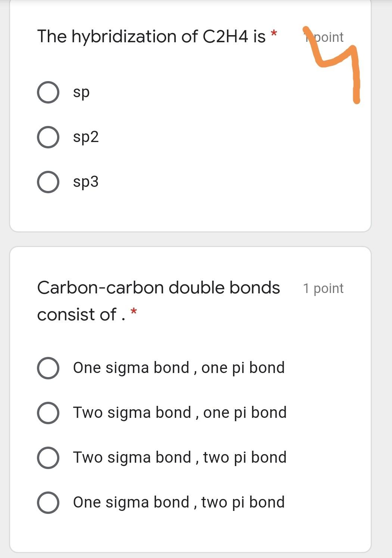Click the "sp" answer label text
Screen dimensions: 392x558
coord(81,92)
